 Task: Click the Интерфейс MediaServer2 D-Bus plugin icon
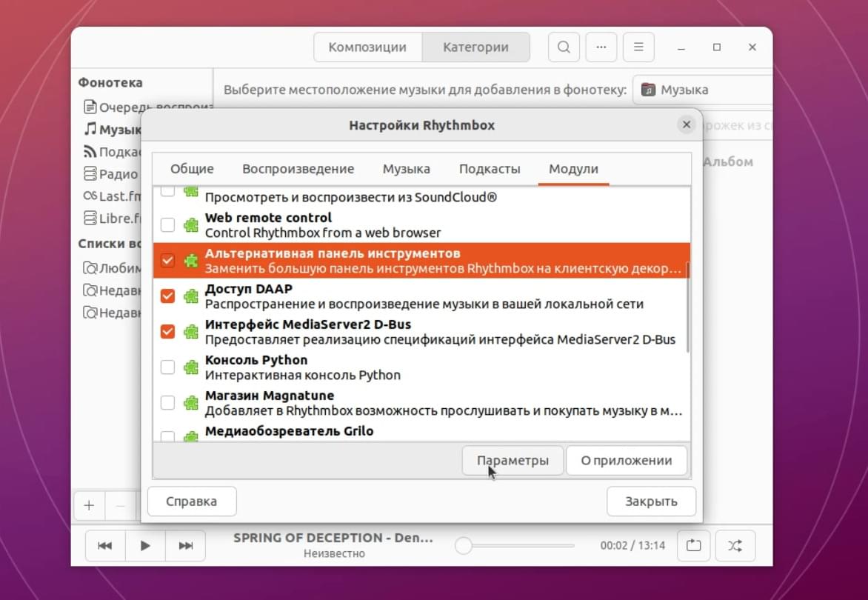coord(191,332)
